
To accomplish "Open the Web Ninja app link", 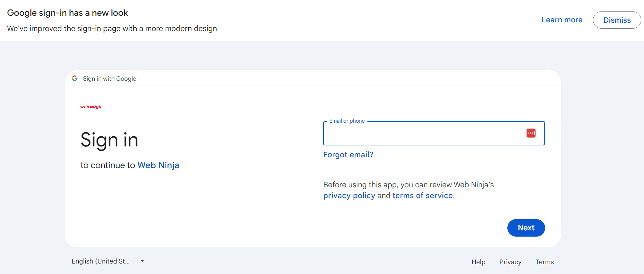I will tap(158, 165).
